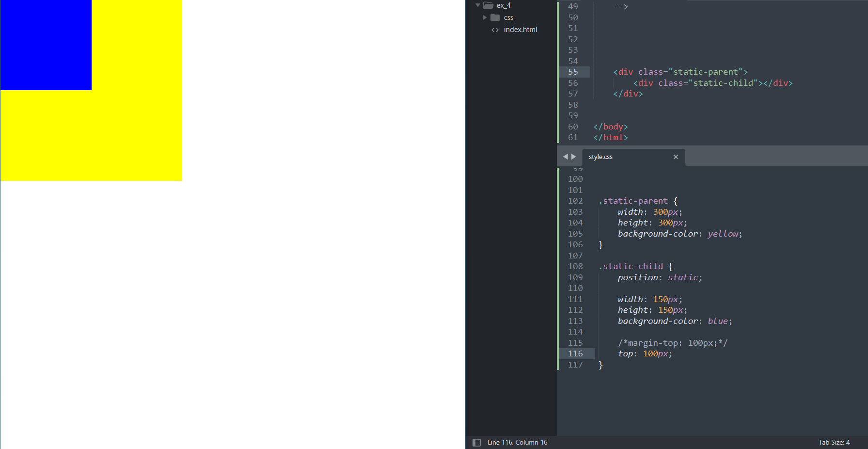Click line number 108 in CSS gutter
Image resolution: width=868 pixels, height=449 pixels.
[575, 266]
